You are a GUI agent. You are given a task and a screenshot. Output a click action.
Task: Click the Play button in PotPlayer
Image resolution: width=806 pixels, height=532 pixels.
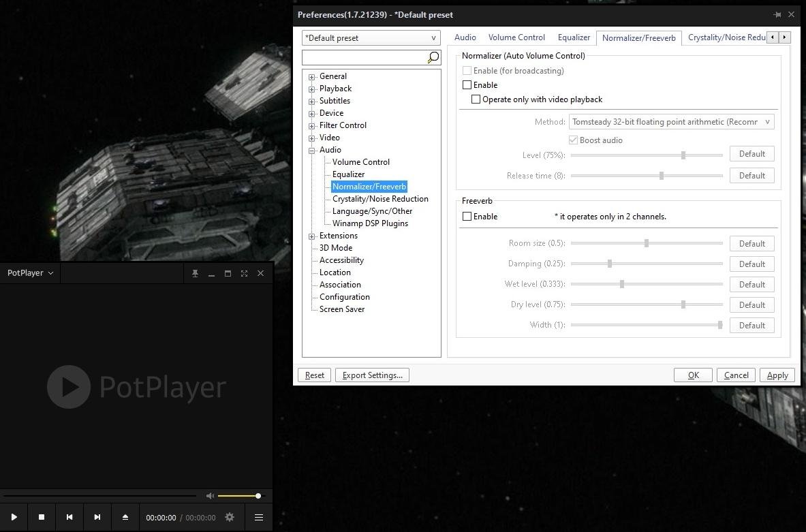[14, 517]
